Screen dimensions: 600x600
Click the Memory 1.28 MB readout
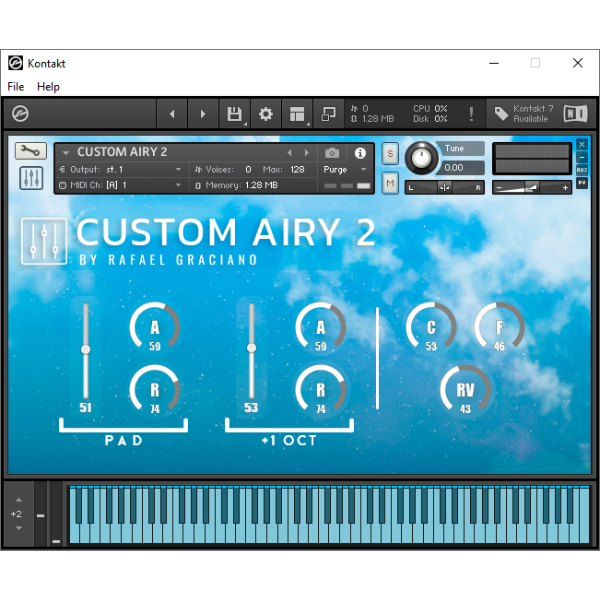coord(237,185)
